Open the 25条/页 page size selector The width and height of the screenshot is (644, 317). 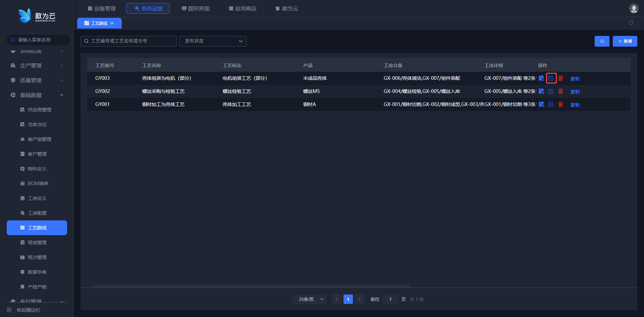tap(311, 299)
